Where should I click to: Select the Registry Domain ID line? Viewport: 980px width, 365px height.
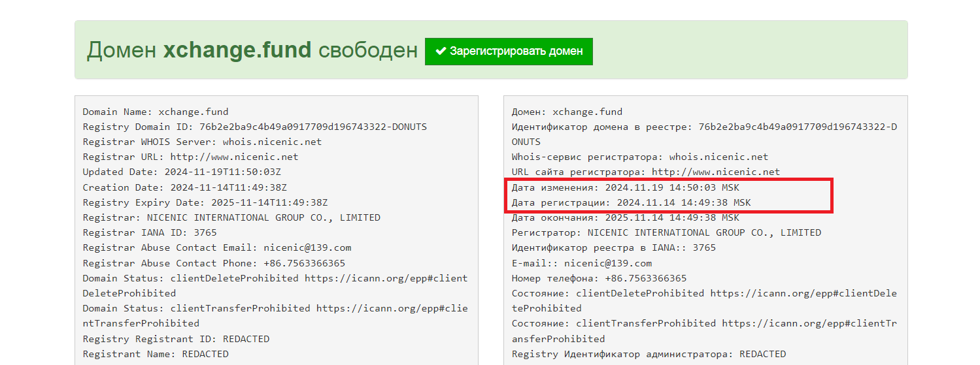coord(255,127)
